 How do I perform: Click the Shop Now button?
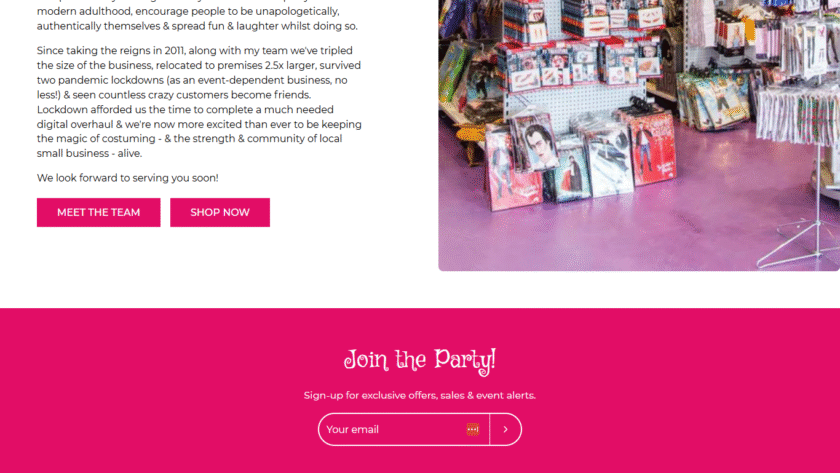(x=220, y=212)
